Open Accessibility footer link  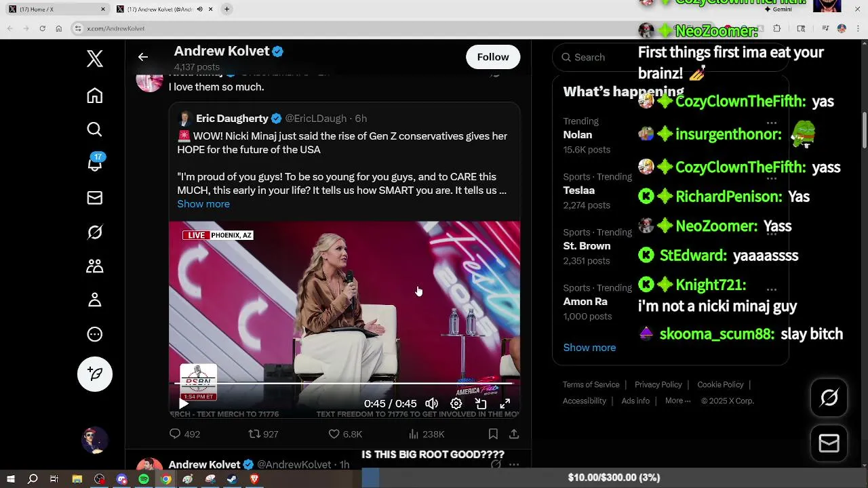584,401
